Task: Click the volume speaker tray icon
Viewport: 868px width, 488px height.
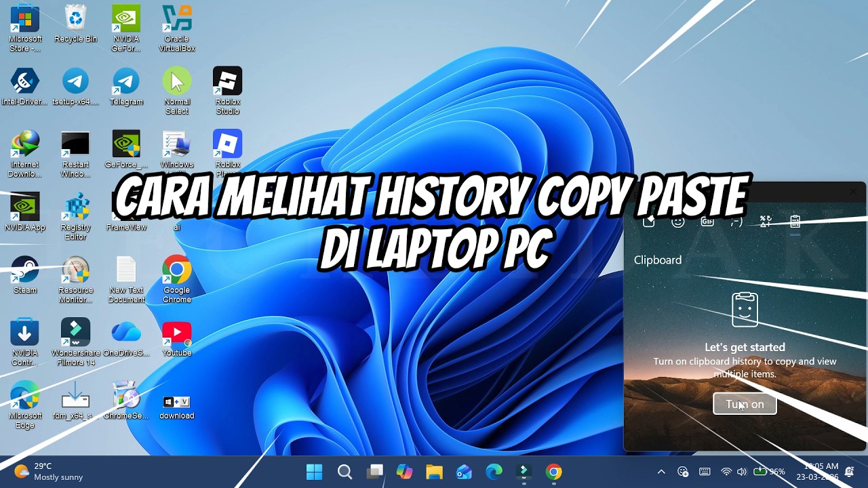Action: click(742, 472)
